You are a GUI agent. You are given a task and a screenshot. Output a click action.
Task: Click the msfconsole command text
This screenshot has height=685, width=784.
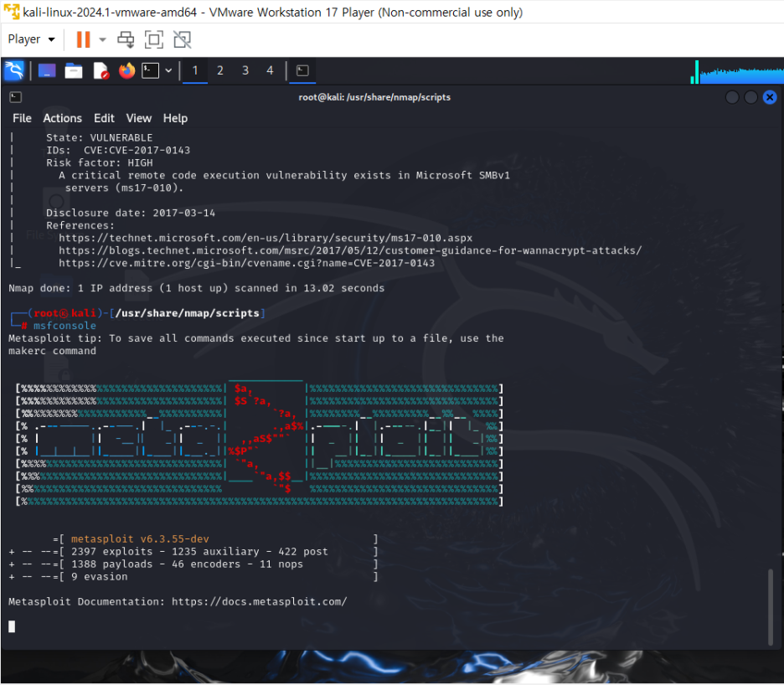click(64, 326)
